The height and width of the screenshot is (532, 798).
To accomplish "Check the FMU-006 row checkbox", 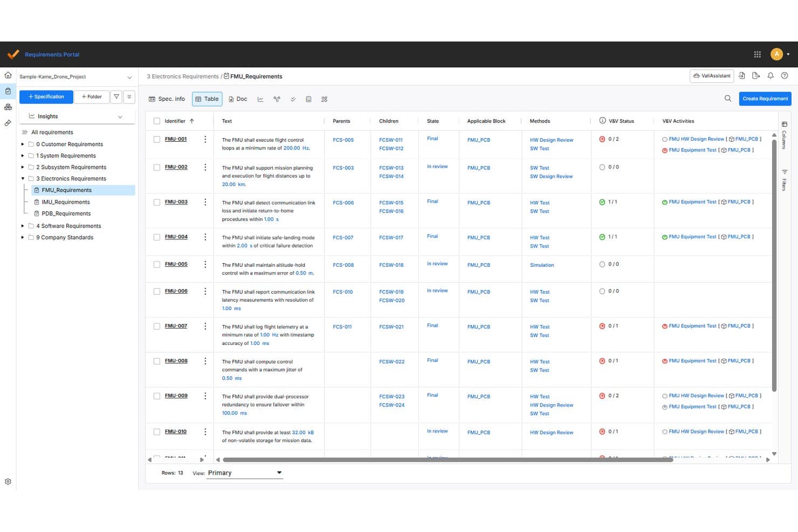I will pyautogui.click(x=157, y=292).
